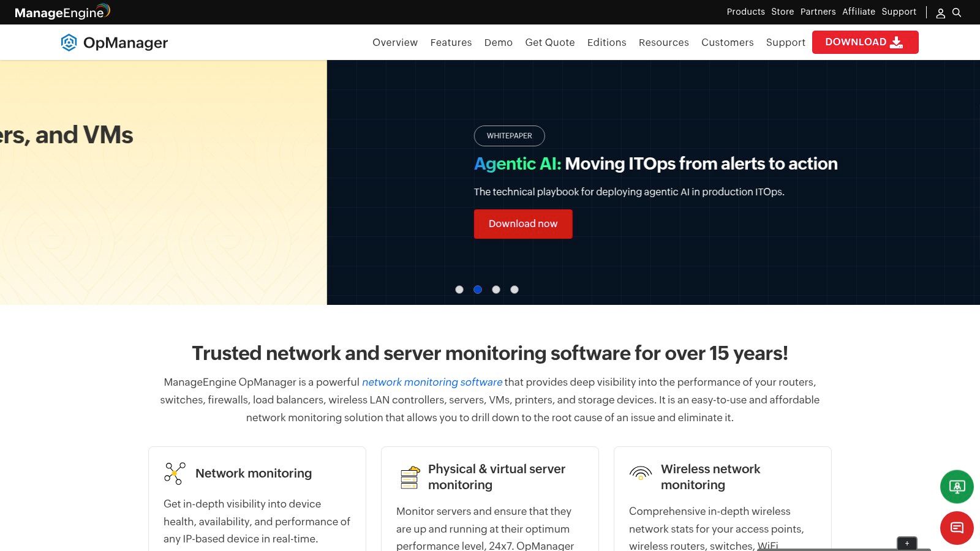980x551 pixels.
Task: Click the Agentic AI whitepaper headline
Action: point(655,163)
